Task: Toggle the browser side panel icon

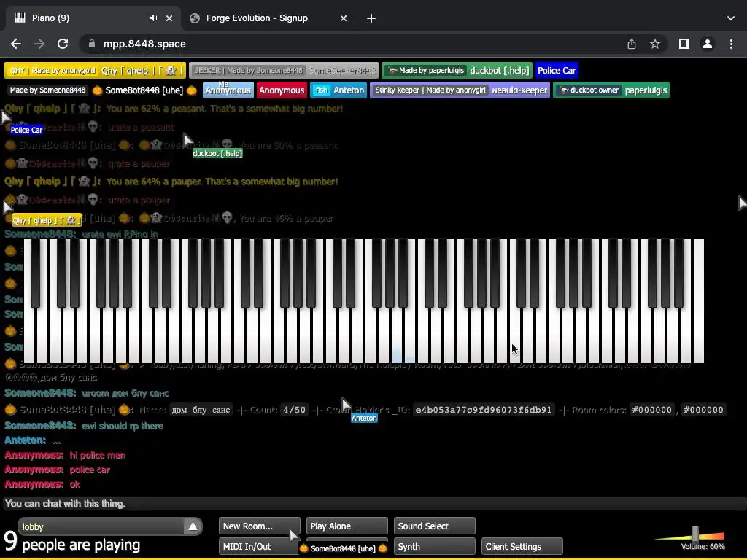Action: [684, 44]
